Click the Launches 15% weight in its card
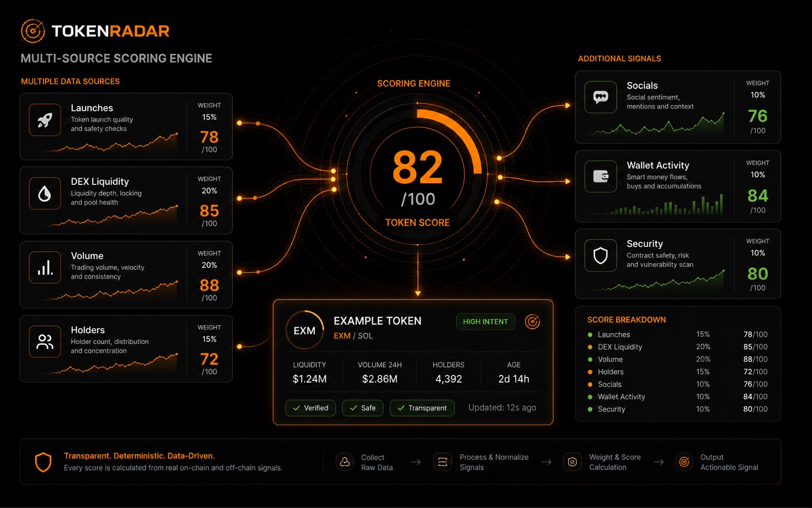The height and width of the screenshot is (508, 812). 209,117
